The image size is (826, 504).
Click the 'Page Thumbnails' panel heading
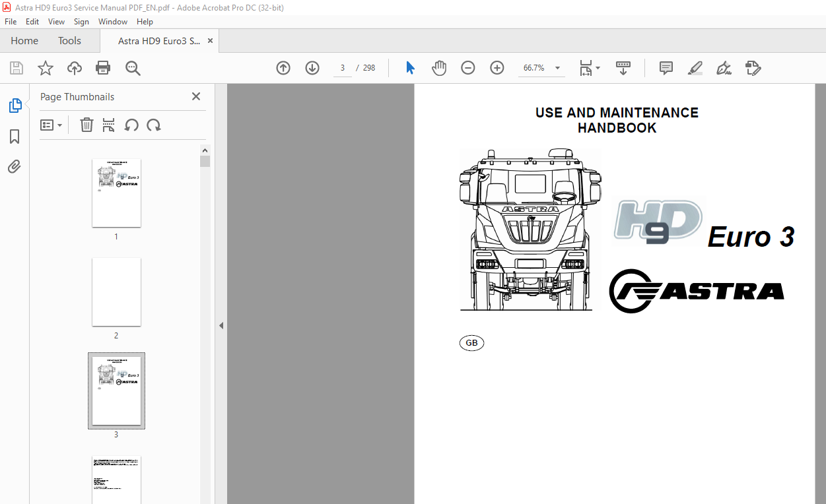click(77, 96)
